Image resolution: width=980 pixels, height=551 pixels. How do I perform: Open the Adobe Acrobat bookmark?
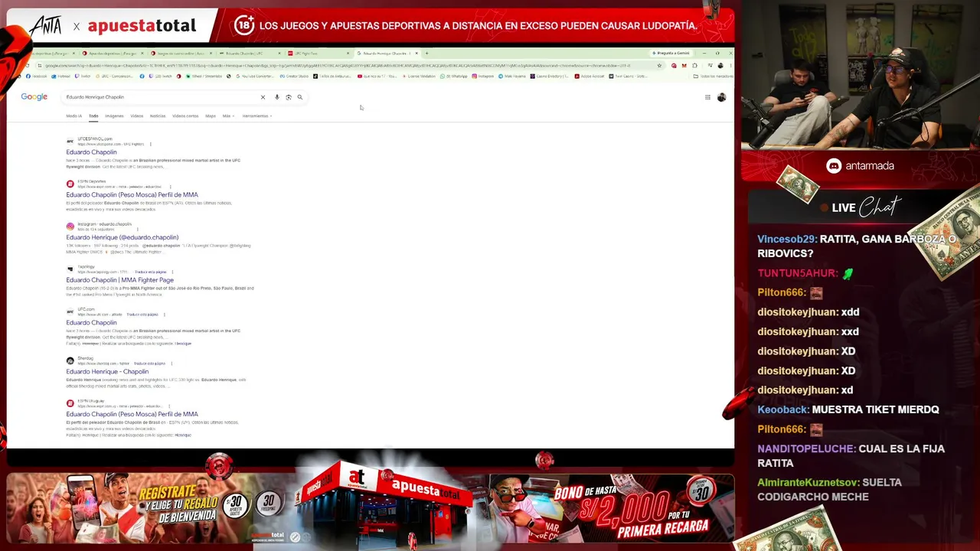[x=590, y=76]
